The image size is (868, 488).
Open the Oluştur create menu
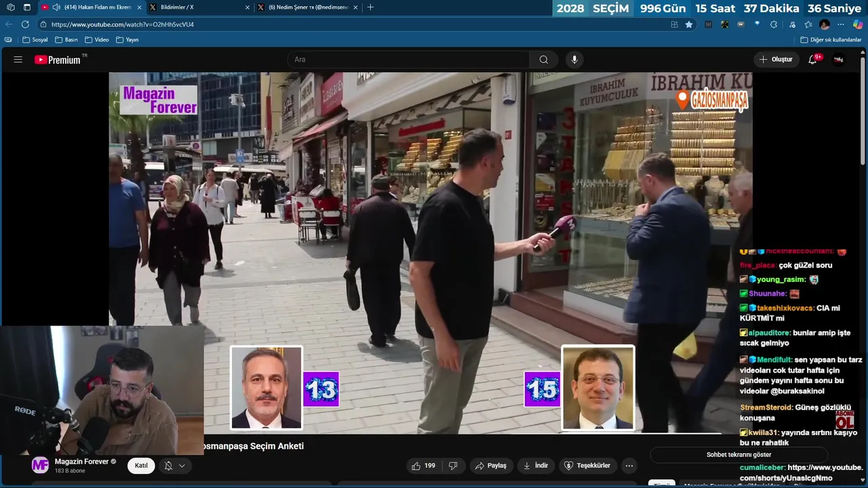tap(775, 60)
